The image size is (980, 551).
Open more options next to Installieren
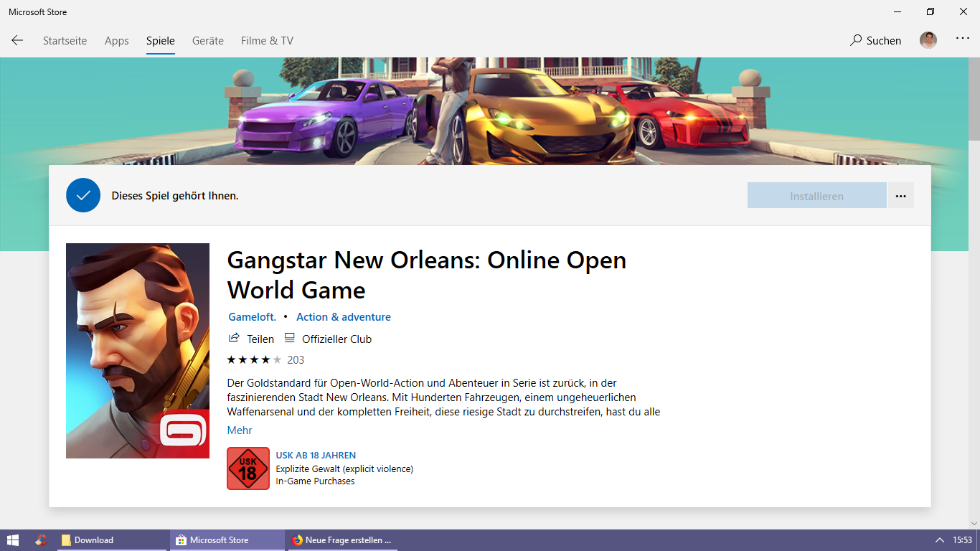pos(901,196)
